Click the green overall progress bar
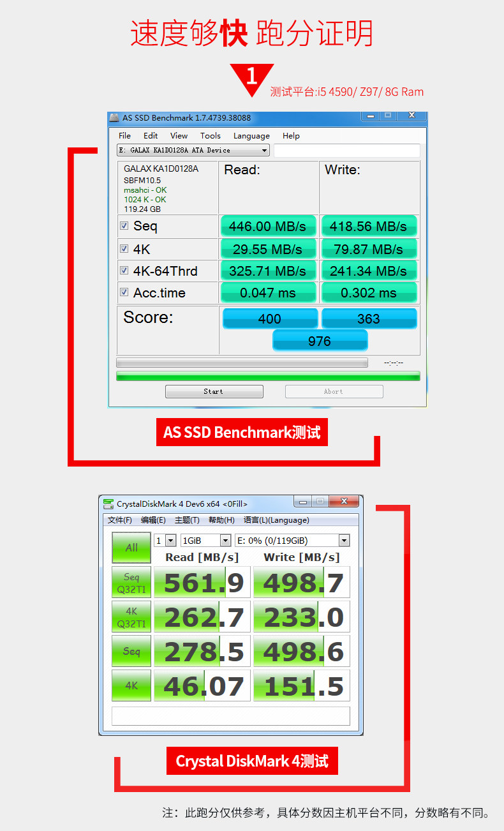The height and width of the screenshot is (831, 504). [268, 377]
